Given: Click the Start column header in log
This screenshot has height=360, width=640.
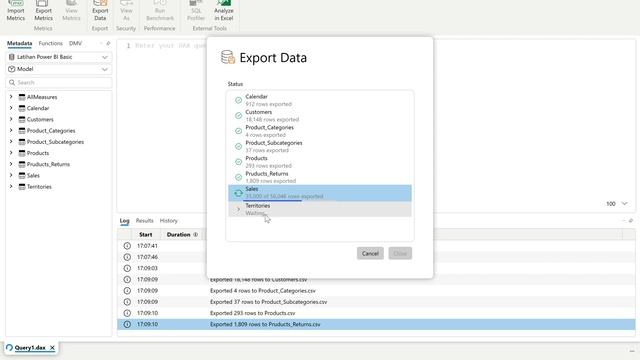Looking at the screenshot, I should [146, 235].
